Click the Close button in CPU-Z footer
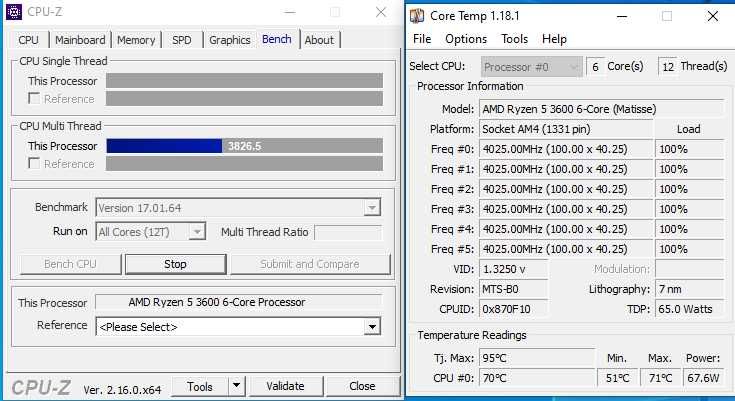735x401 pixels. click(362, 386)
